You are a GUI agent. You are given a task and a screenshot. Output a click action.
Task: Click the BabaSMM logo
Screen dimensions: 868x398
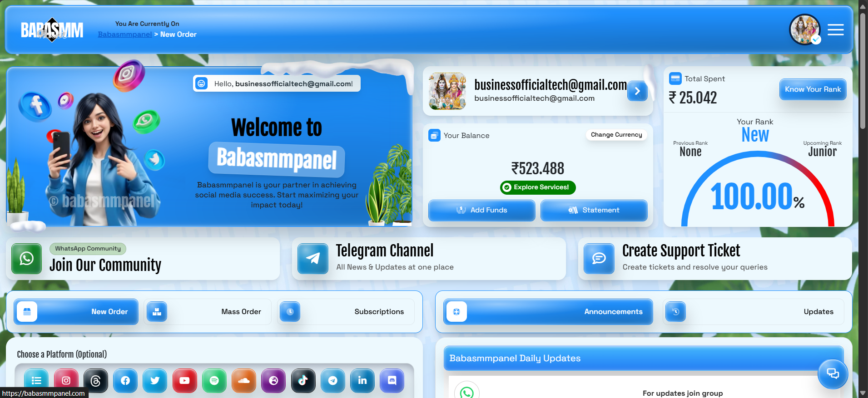pos(52,30)
